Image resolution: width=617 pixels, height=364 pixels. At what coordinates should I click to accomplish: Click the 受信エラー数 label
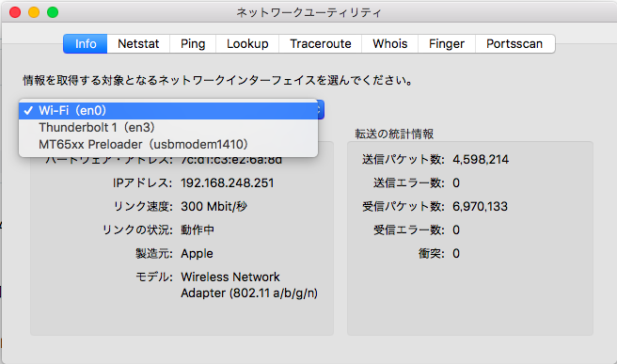[x=408, y=229]
